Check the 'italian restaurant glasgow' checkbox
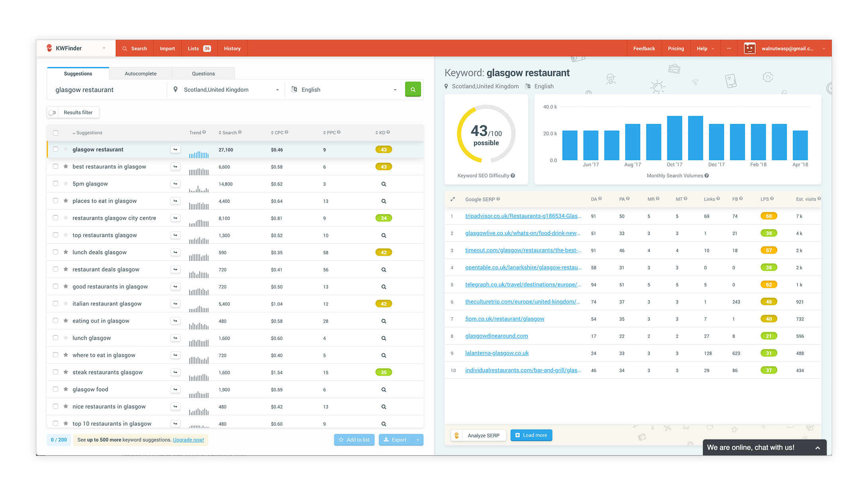 click(56, 303)
